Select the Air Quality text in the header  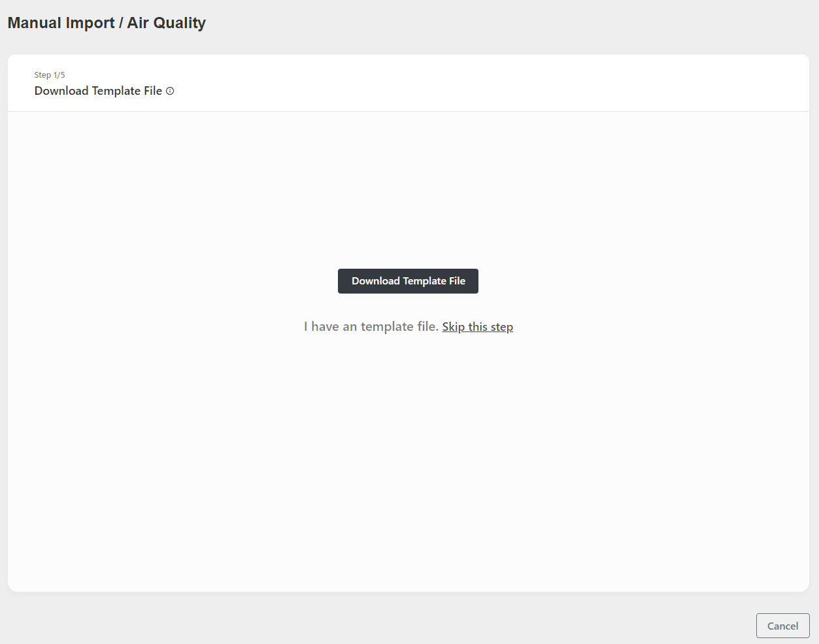pos(166,23)
